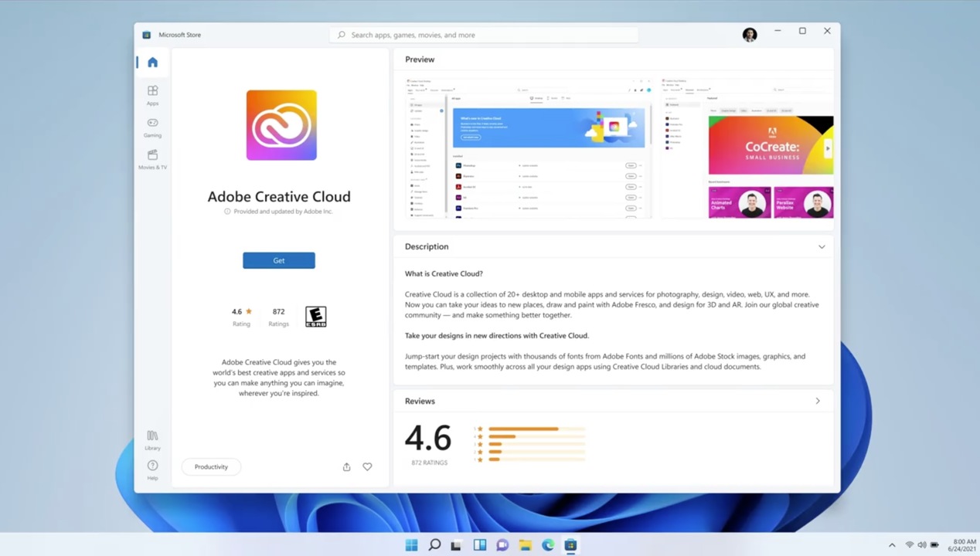Click the Productivity category tag
Screen dimensions: 980x556
(211, 466)
